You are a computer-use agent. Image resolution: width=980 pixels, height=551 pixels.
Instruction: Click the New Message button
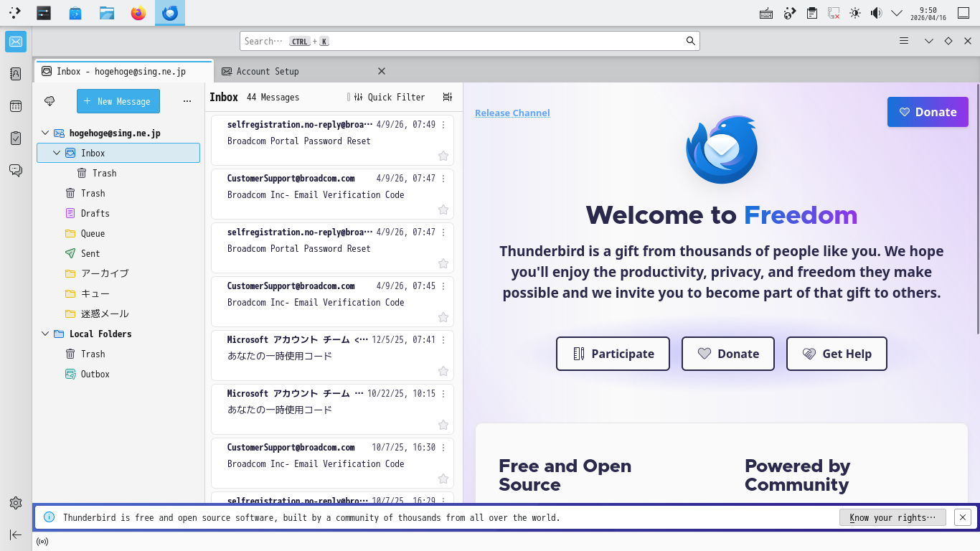[118, 101]
